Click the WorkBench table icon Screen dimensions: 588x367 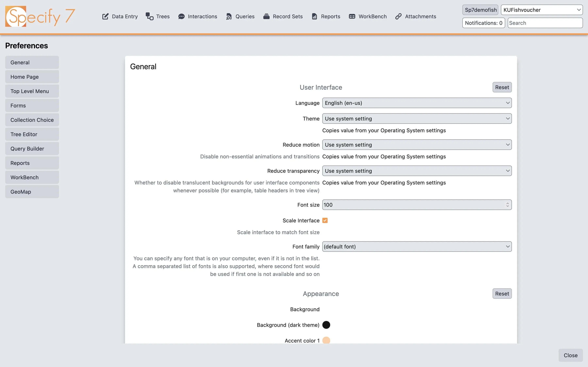(352, 16)
